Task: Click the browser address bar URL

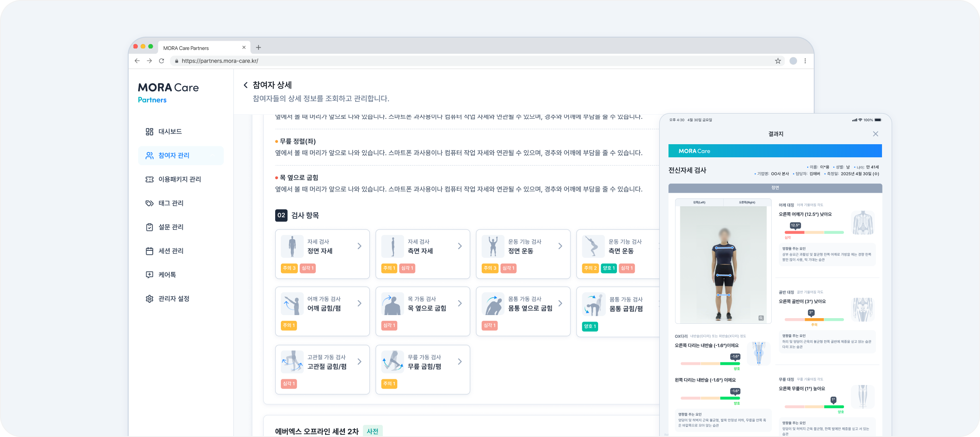Action: pos(220,61)
